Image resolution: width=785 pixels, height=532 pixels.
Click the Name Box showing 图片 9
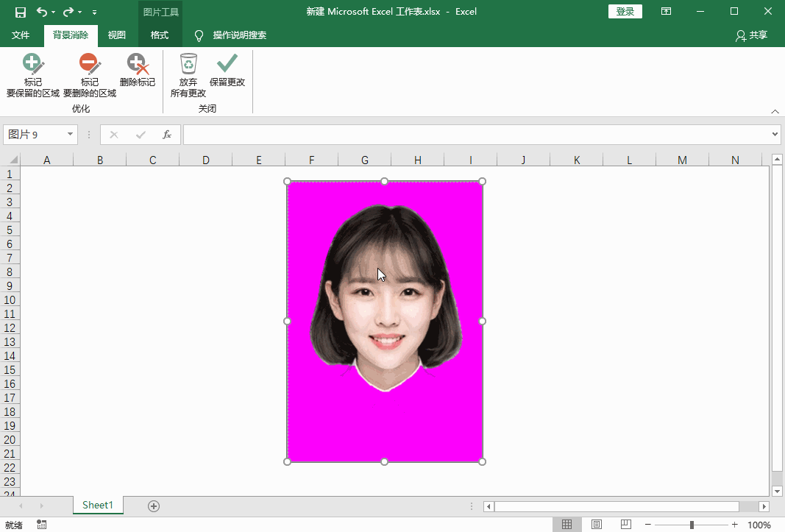[x=35, y=134]
